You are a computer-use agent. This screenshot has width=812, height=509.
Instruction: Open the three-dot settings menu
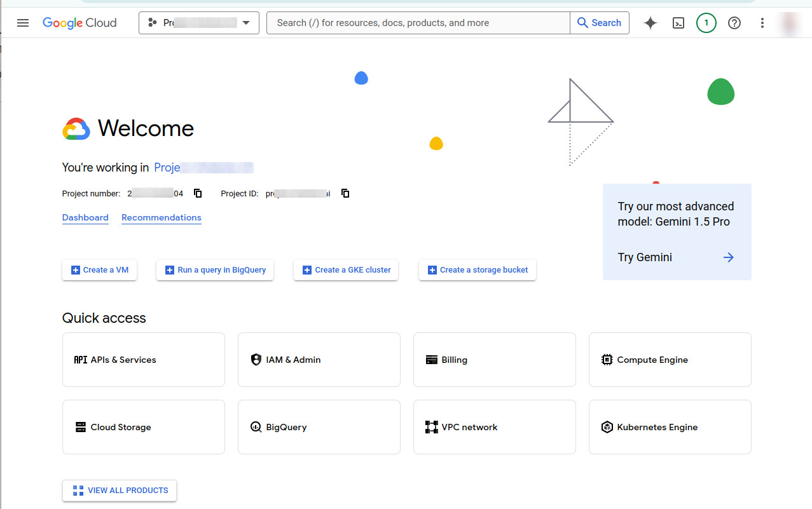[x=762, y=24]
